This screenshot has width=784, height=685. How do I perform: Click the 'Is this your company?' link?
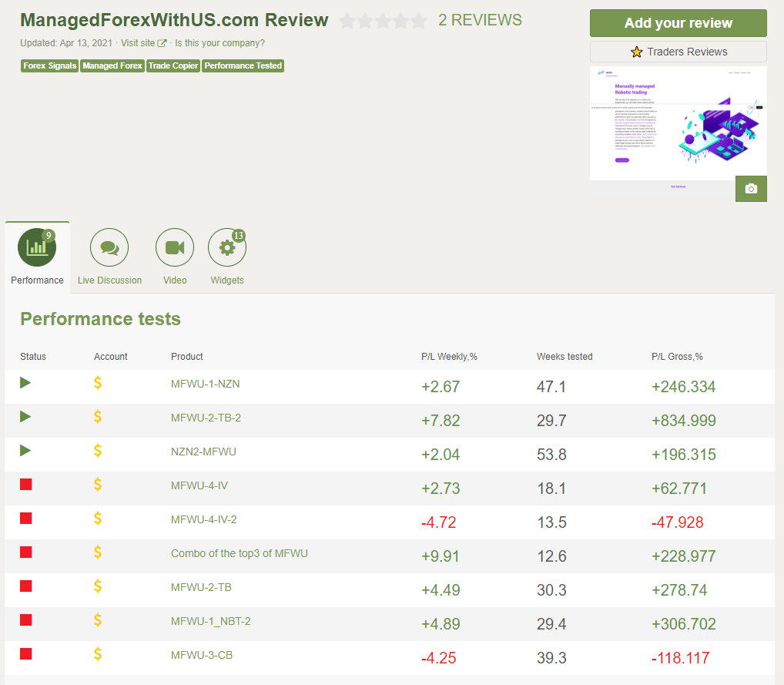point(219,43)
